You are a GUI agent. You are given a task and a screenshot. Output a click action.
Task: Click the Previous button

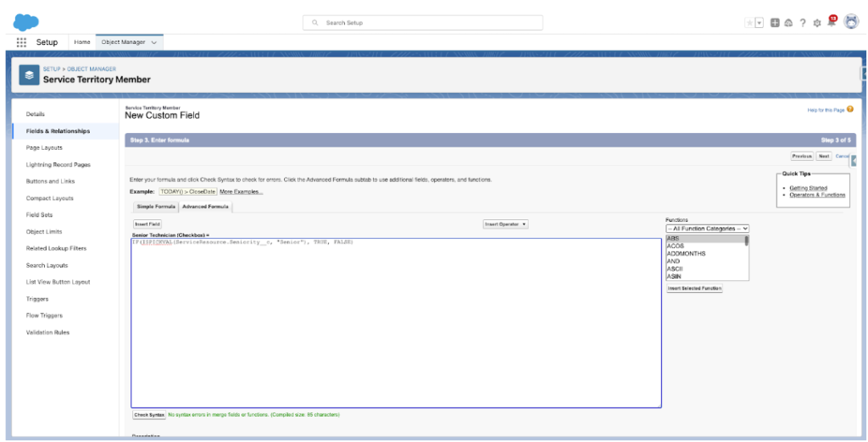coord(802,157)
